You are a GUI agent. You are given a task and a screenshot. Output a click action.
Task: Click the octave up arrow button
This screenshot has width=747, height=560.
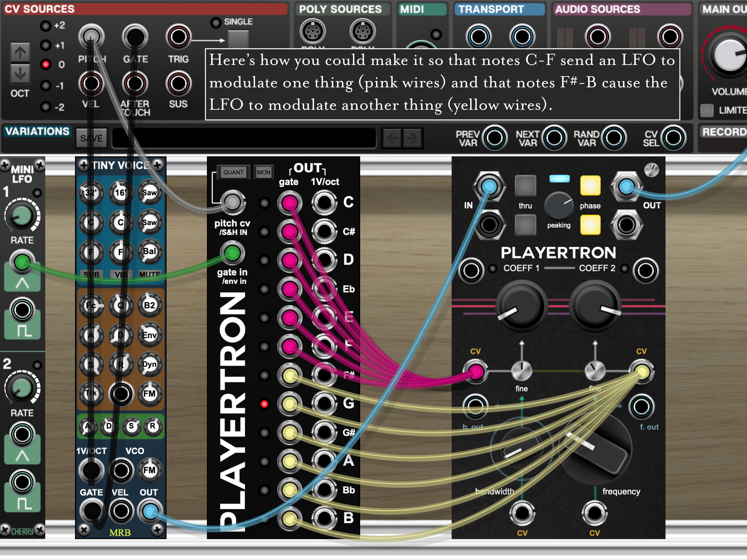coord(20,52)
